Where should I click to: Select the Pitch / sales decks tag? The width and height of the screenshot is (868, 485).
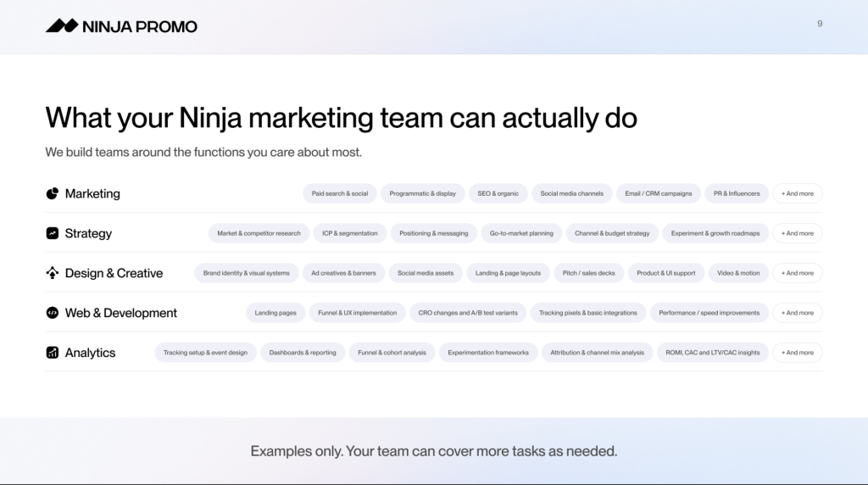tap(589, 273)
